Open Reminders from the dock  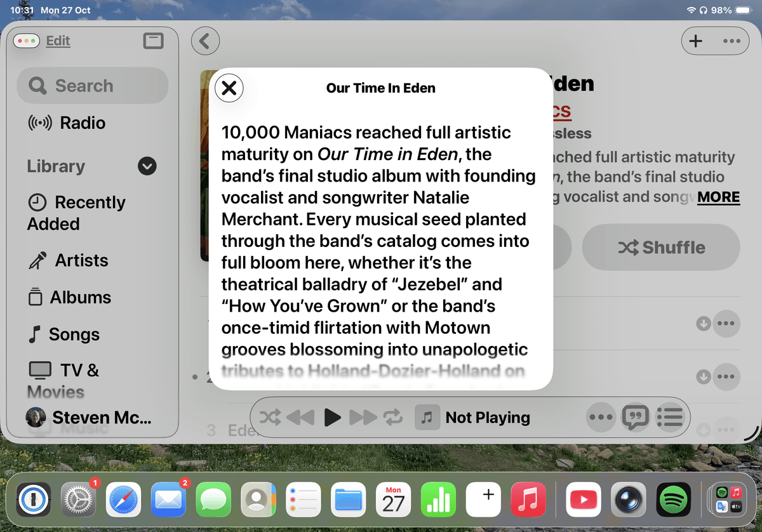click(304, 500)
